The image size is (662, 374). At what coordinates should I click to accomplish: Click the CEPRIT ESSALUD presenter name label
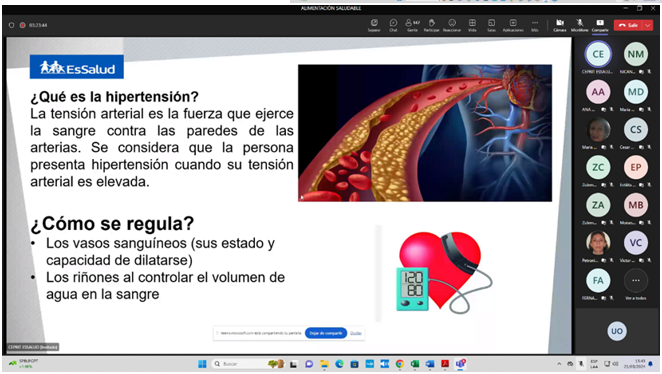[x=33, y=347]
